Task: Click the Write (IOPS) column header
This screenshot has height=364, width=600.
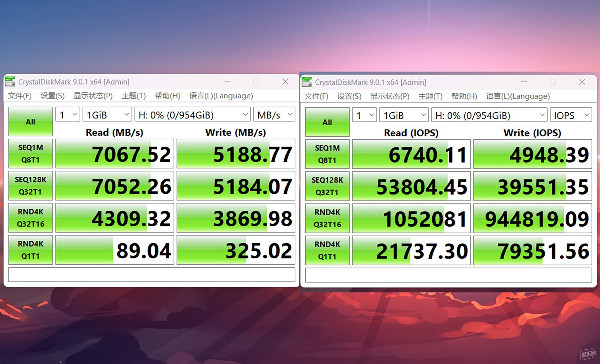Action: click(x=532, y=133)
